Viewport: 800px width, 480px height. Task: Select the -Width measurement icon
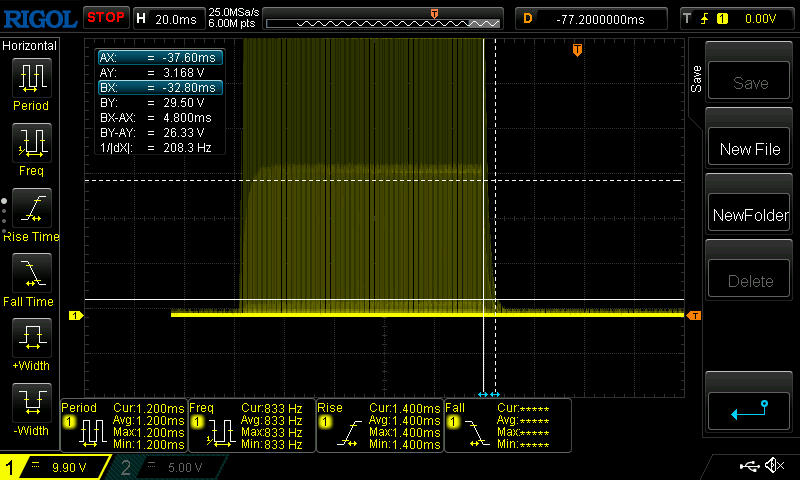32,403
